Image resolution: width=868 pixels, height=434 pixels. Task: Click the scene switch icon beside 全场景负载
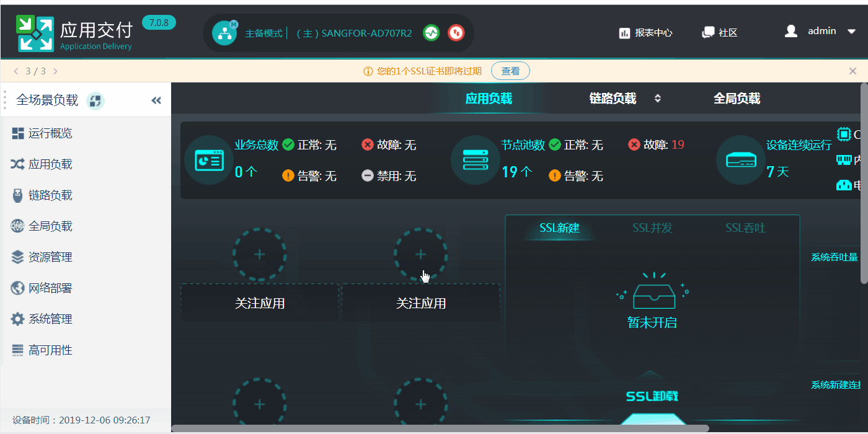point(95,100)
